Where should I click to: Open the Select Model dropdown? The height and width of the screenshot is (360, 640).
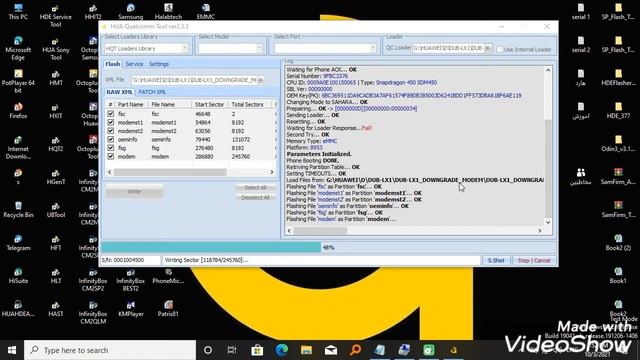[x=259, y=48]
